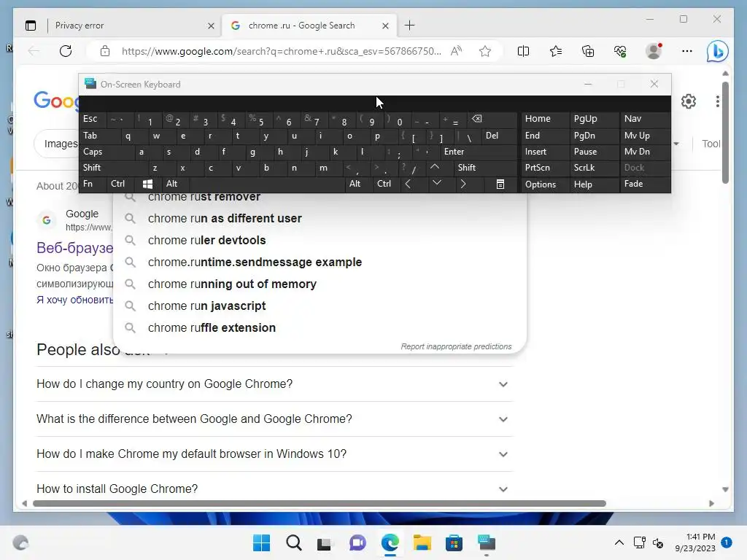
Task: Click Report inappropriate predictions link
Action: coord(456,346)
